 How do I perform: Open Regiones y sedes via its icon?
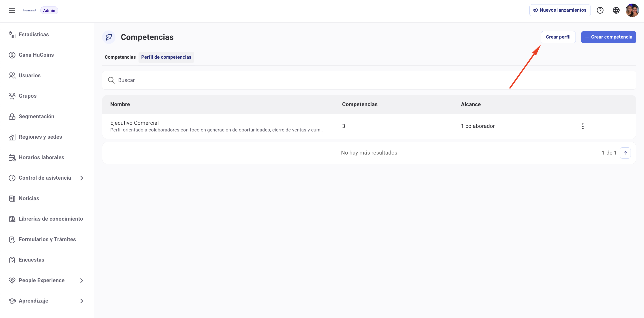coord(12,137)
